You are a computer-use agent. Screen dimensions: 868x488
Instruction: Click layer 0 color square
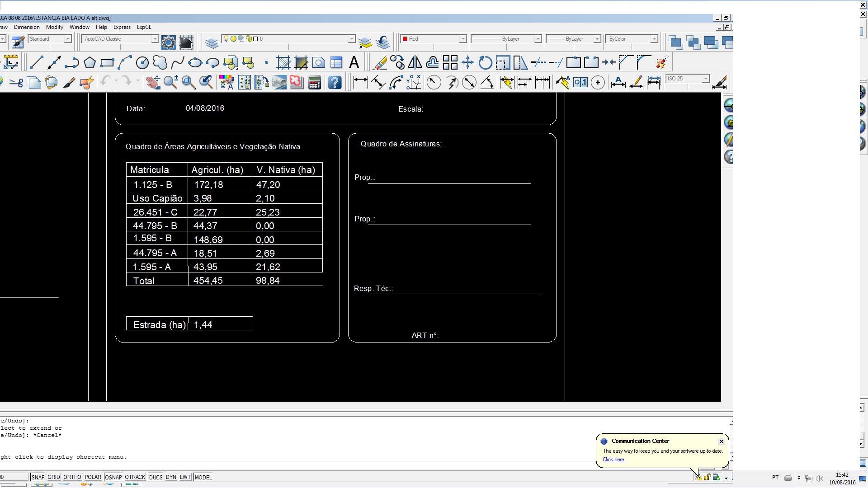(255, 39)
